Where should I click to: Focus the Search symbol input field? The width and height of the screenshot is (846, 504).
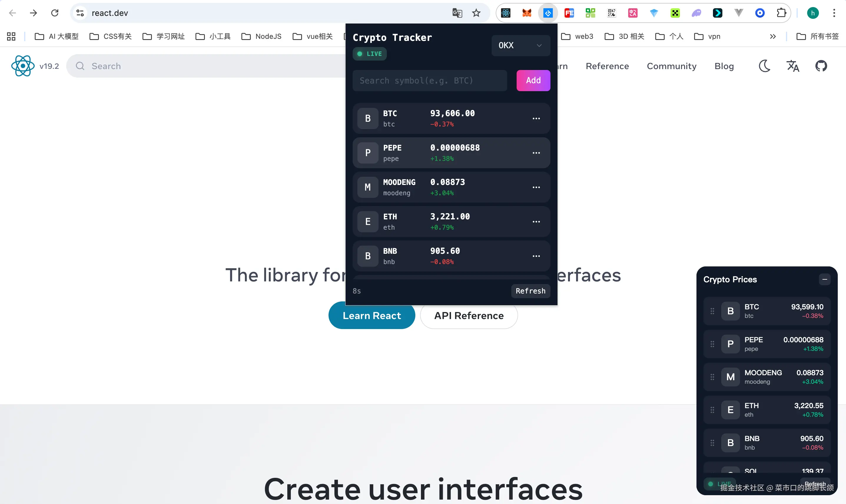coord(430,81)
